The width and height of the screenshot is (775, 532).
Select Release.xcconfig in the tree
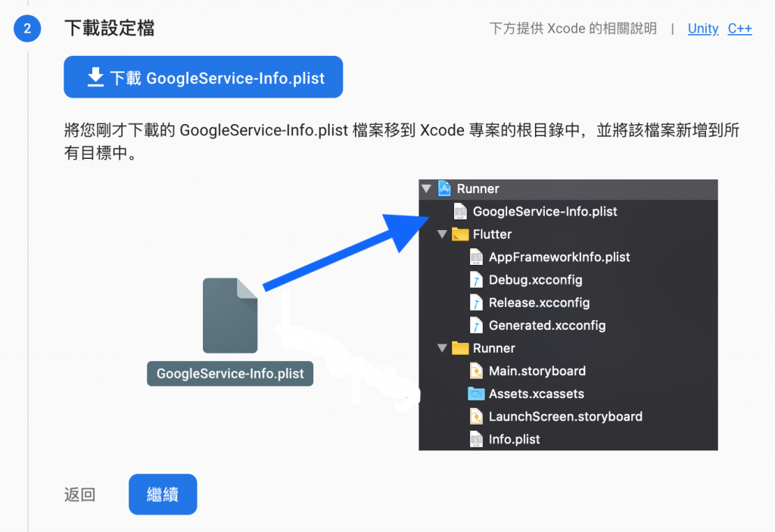click(x=539, y=303)
